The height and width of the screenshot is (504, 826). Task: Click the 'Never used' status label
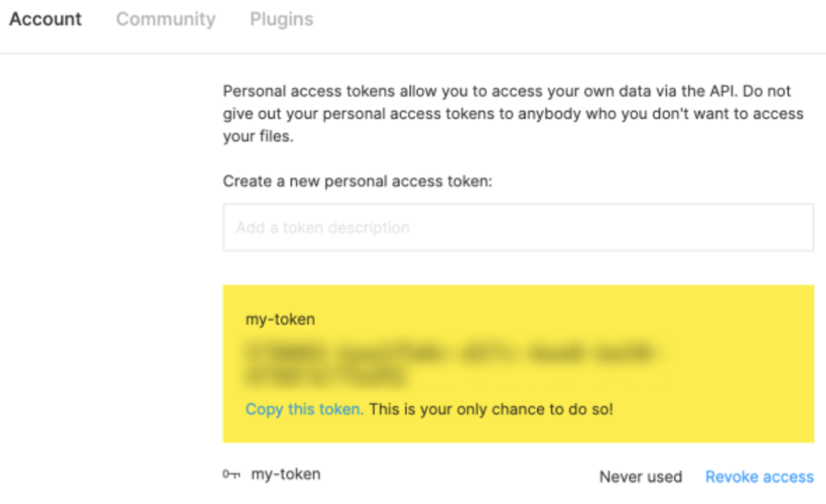[x=640, y=477]
